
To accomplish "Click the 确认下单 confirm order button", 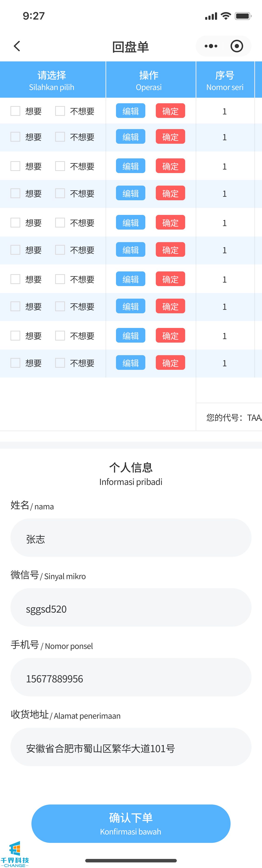I will click(131, 823).
